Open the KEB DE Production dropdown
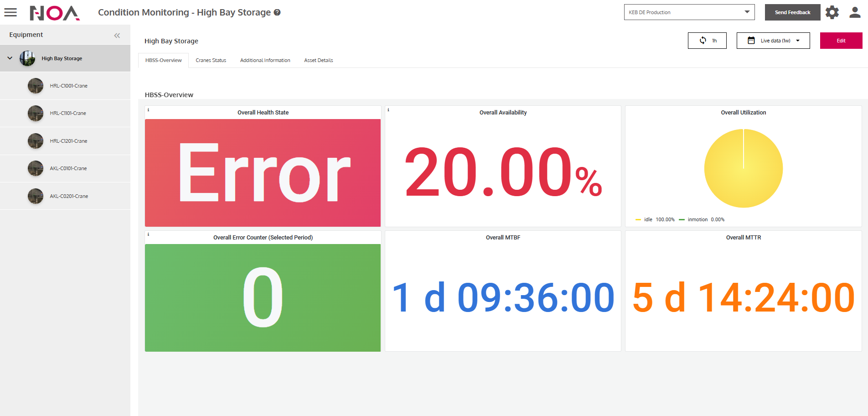 (689, 12)
